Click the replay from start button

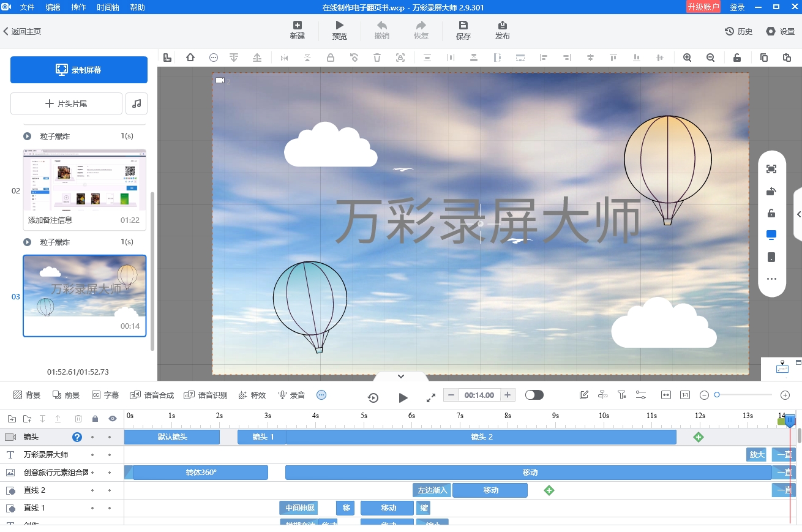click(373, 397)
